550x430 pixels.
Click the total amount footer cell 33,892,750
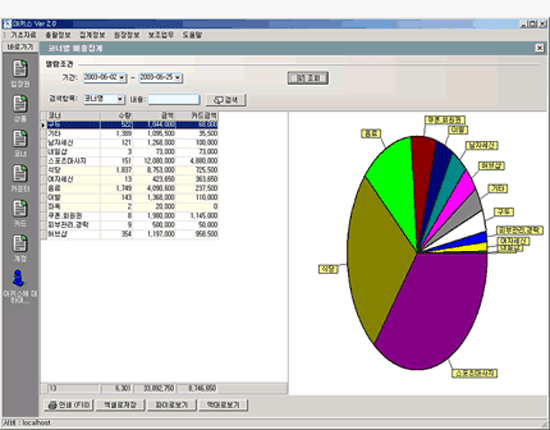tap(154, 388)
